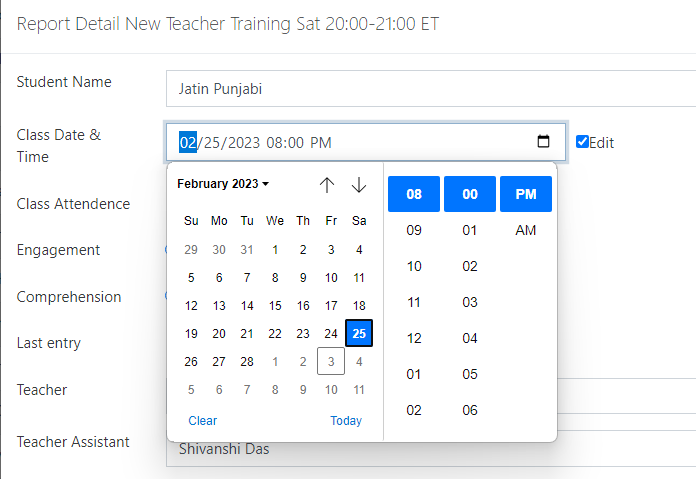Pick February 14 in the calendar

(x=247, y=306)
